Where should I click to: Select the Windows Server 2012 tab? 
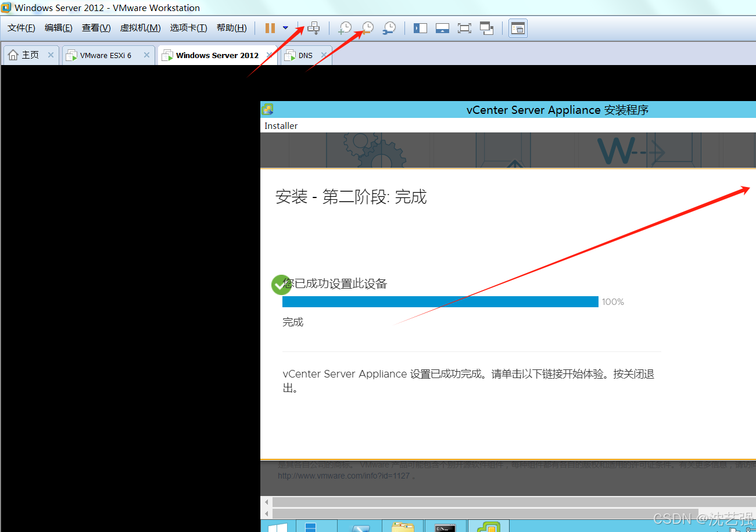[x=217, y=55]
